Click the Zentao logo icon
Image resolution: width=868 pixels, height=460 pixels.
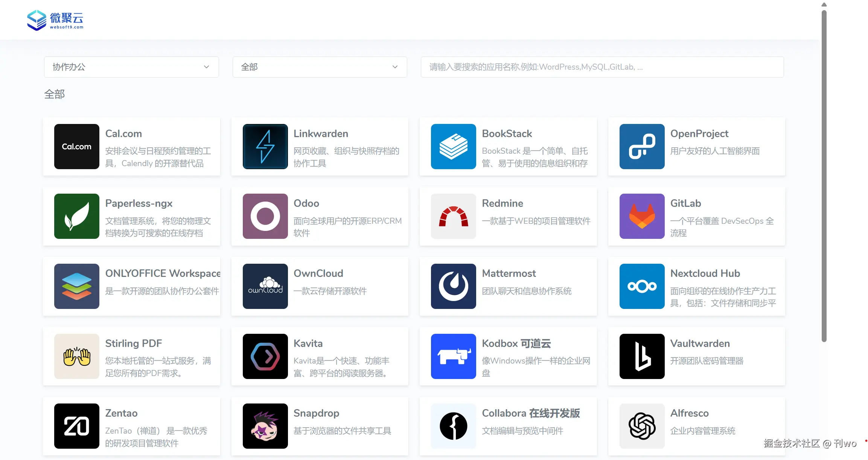pos(76,426)
